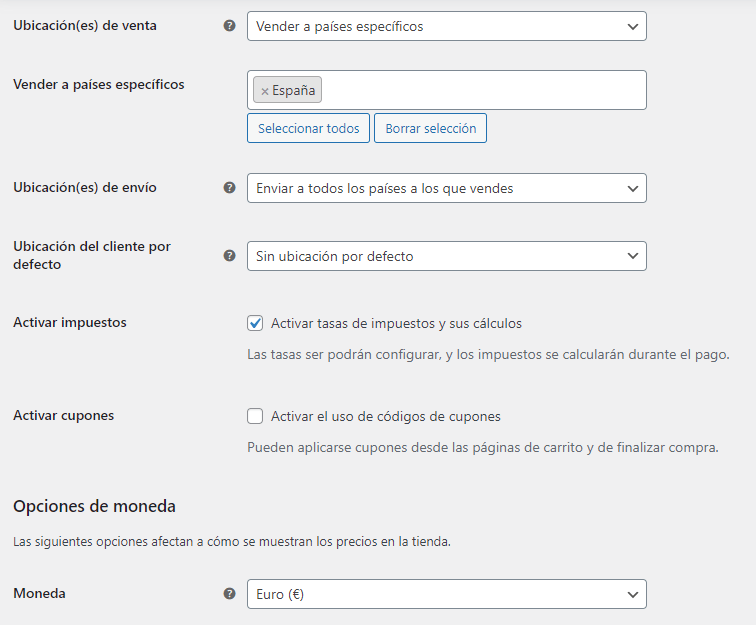
Task: Open the Ubicación(es) de venta dropdown
Action: (446, 26)
